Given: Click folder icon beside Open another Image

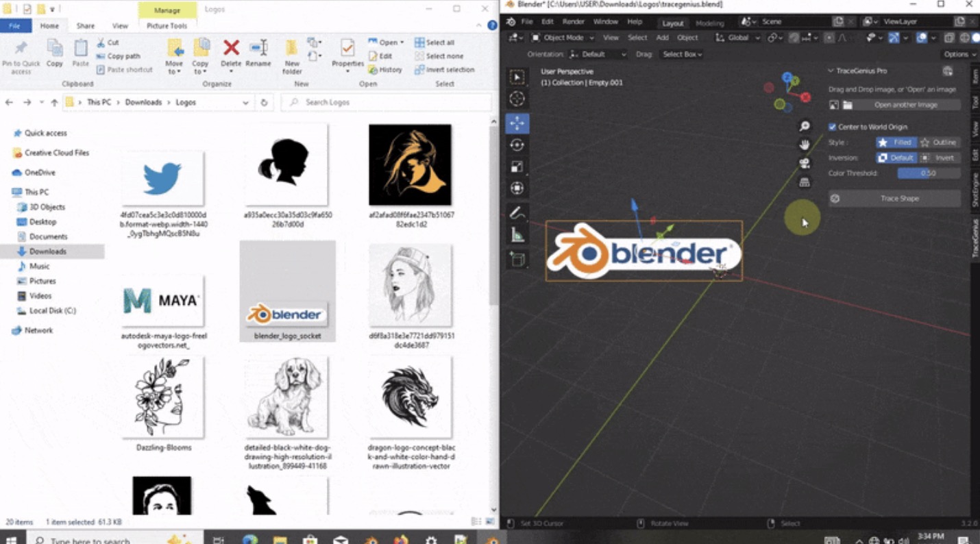Looking at the screenshot, I should pos(848,105).
